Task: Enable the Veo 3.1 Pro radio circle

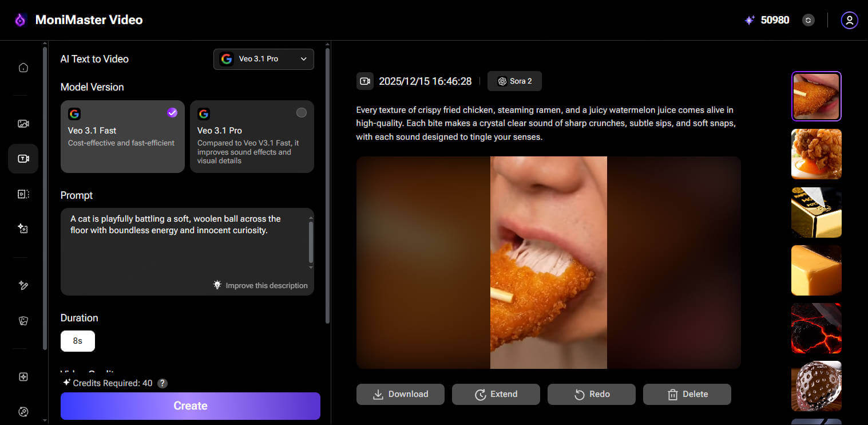Action: pos(302,112)
